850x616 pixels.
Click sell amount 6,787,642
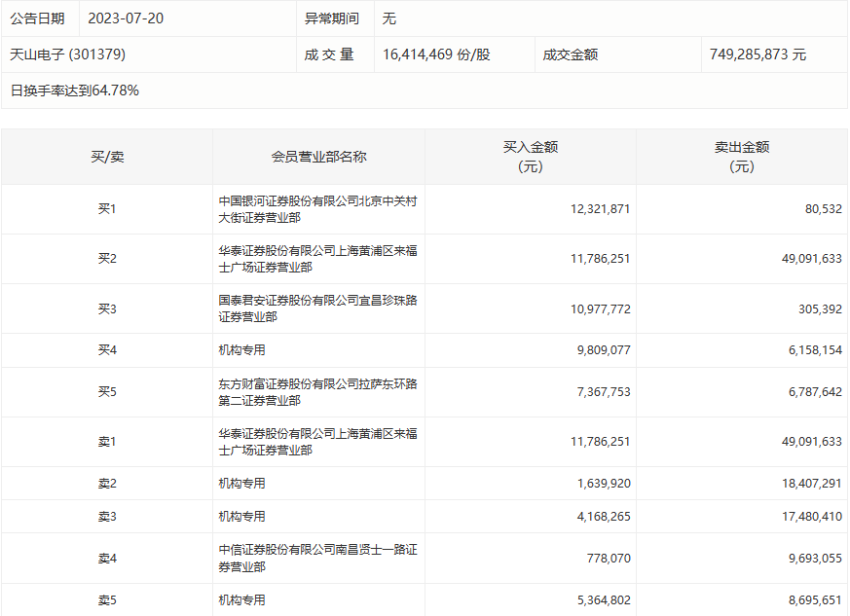click(815, 392)
